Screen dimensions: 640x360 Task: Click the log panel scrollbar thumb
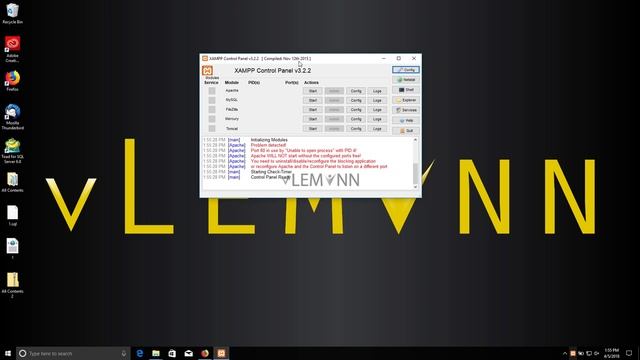tap(416, 173)
